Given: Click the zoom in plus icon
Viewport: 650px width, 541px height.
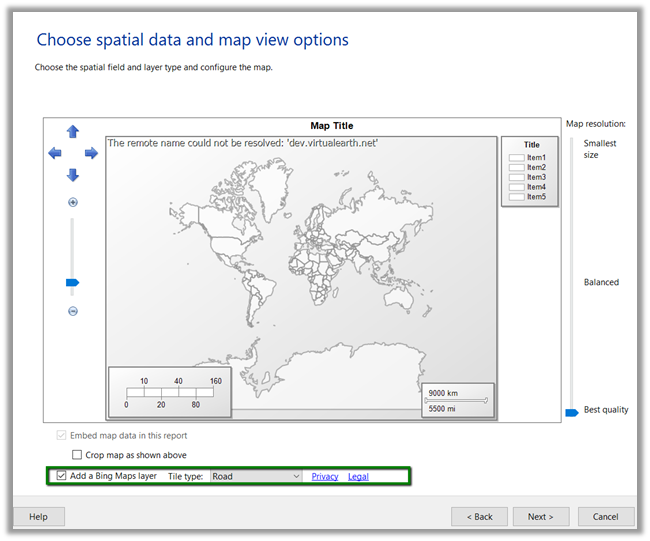Looking at the screenshot, I should tap(72, 203).
